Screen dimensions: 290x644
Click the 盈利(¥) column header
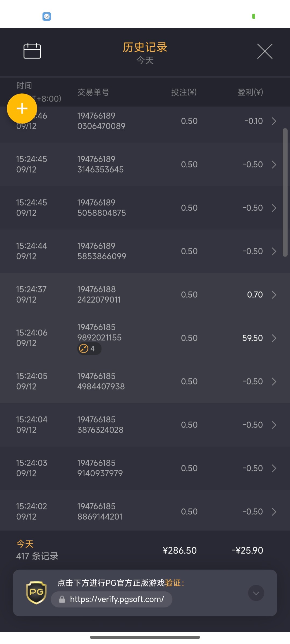(250, 92)
